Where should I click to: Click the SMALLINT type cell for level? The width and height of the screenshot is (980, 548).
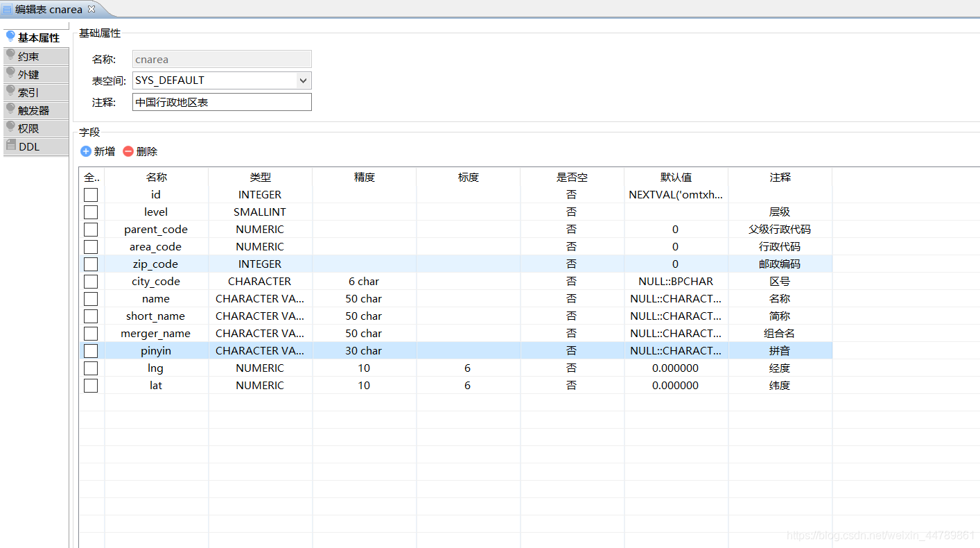pos(260,212)
